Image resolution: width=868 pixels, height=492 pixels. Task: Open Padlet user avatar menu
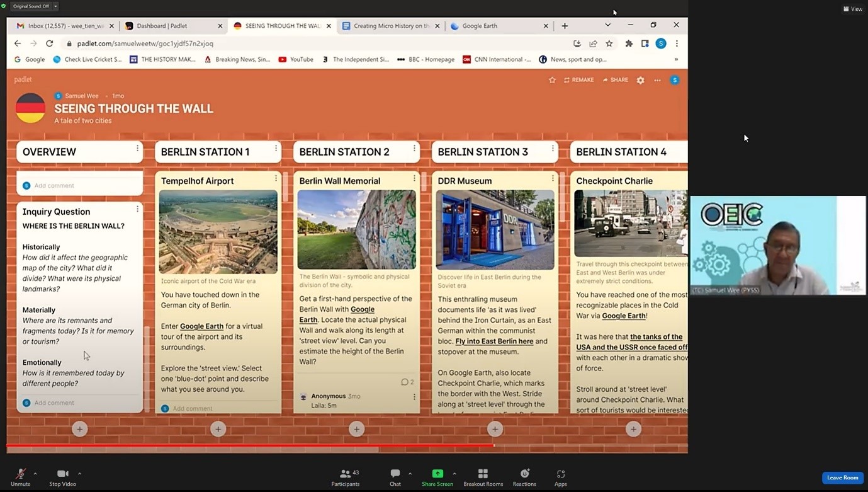pyautogui.click(x=675, y=80)
